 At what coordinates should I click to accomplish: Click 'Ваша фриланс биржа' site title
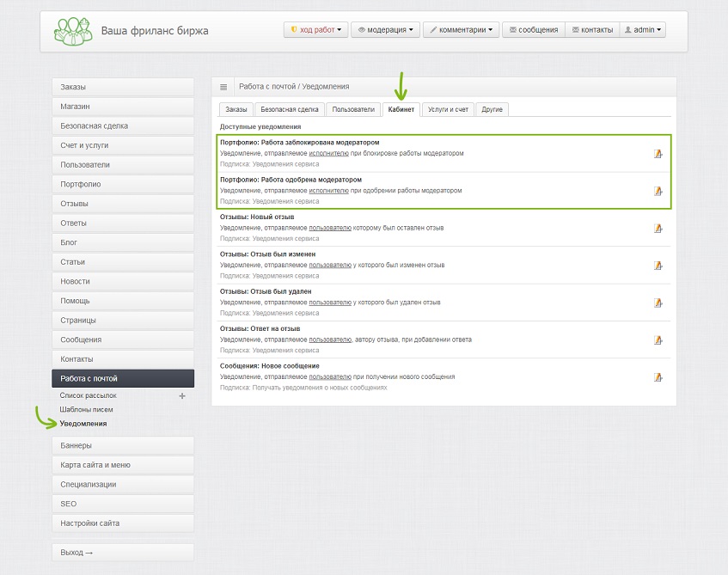coord(155,31)
